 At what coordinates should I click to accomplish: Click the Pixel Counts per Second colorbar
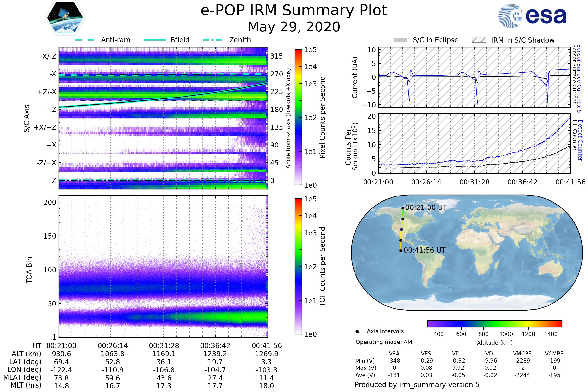pyautogui.click(x=298, y=117)
